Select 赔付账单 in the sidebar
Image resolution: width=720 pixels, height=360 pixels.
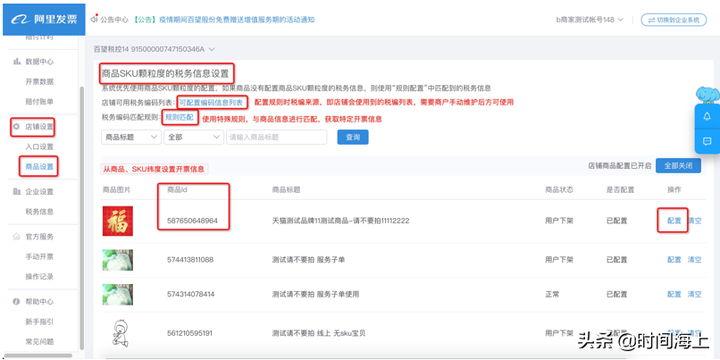[39, 101]
